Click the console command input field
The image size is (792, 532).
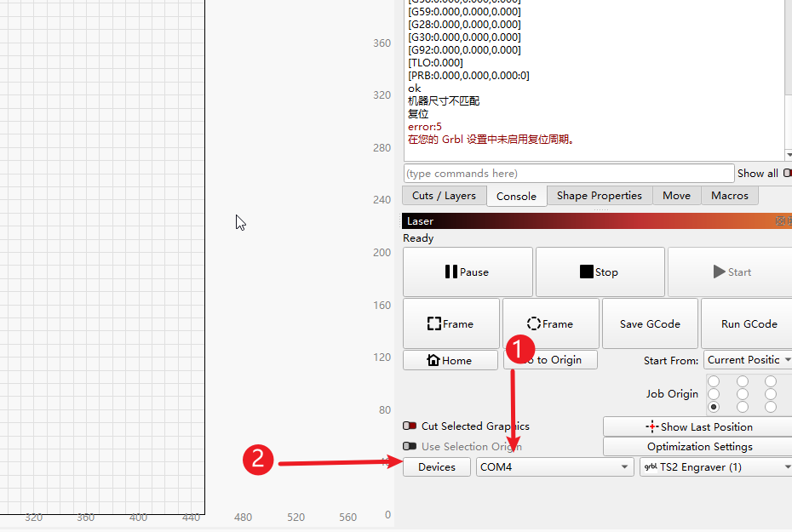click(568, 174)
